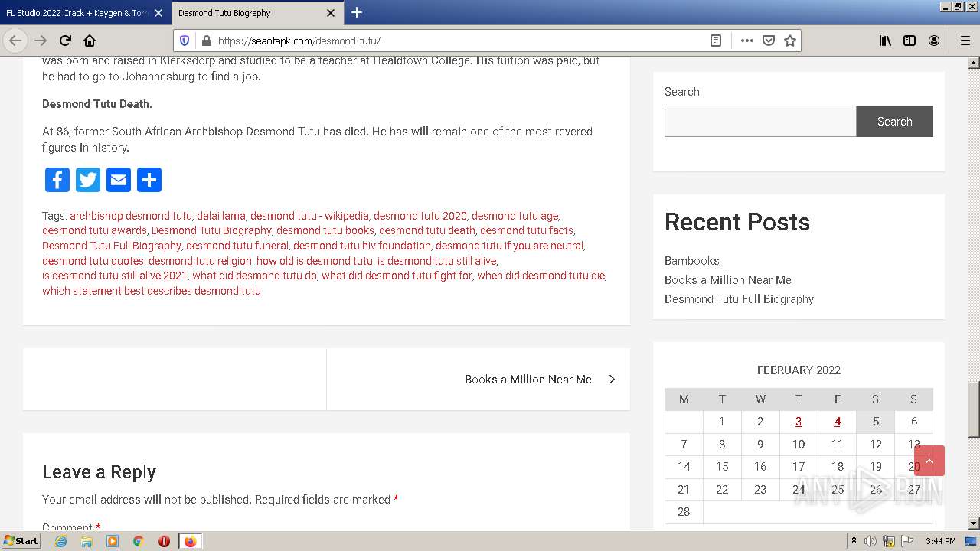This screenshot has width=980, height=551.
Task: Save page to Pocket
Action: point(769,41)
